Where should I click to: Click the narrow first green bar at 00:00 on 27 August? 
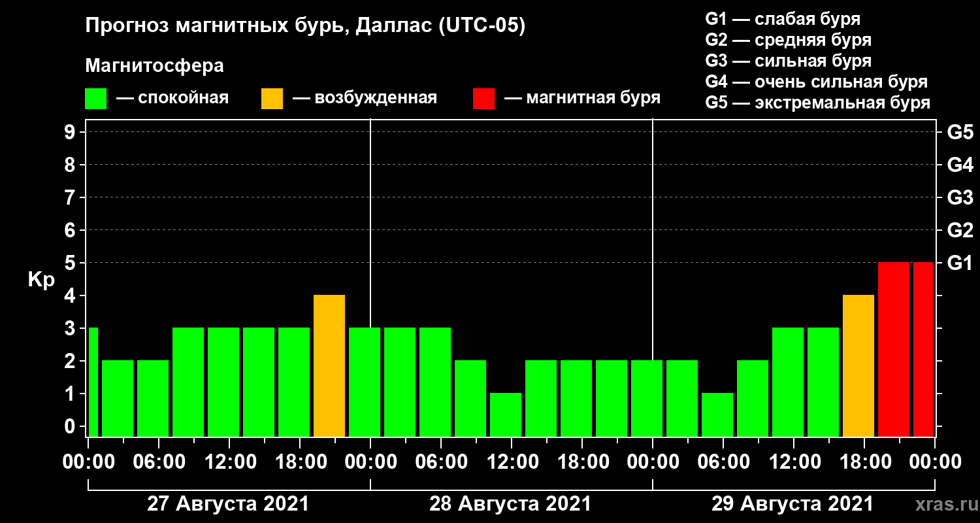point(93,382)
